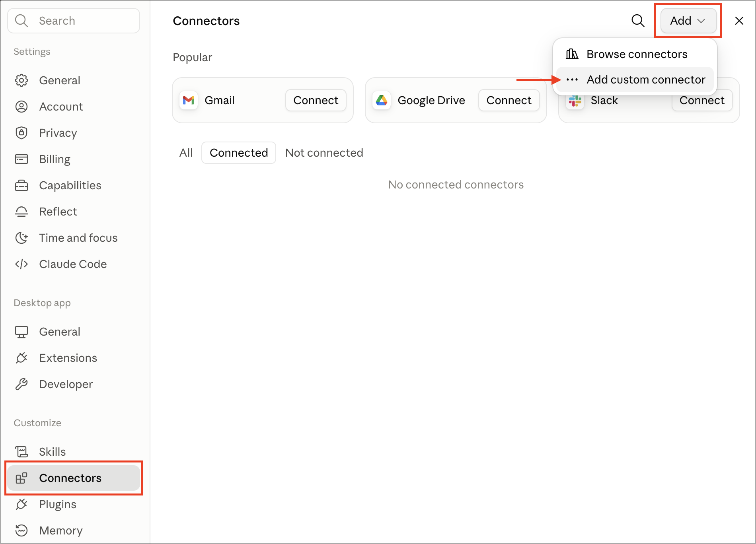
Task: Click the Time and focus moon icon
Action: pos(21,238)
